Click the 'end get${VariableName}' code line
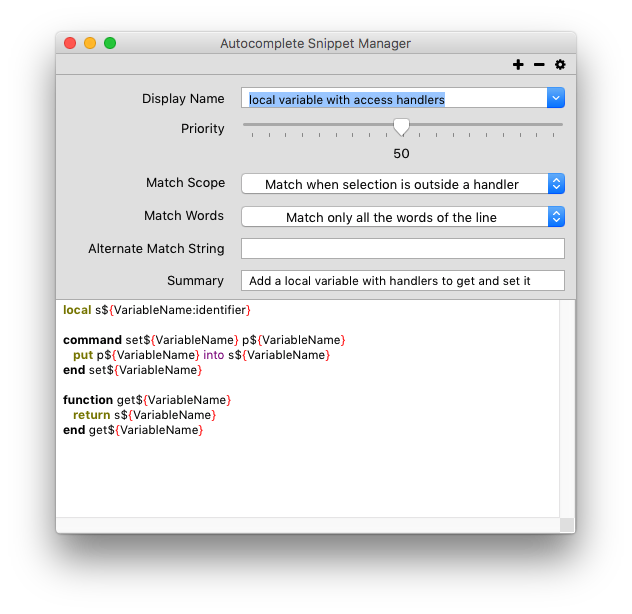The width and height of the screenshot is (632, 614). (x=133, y=430)
